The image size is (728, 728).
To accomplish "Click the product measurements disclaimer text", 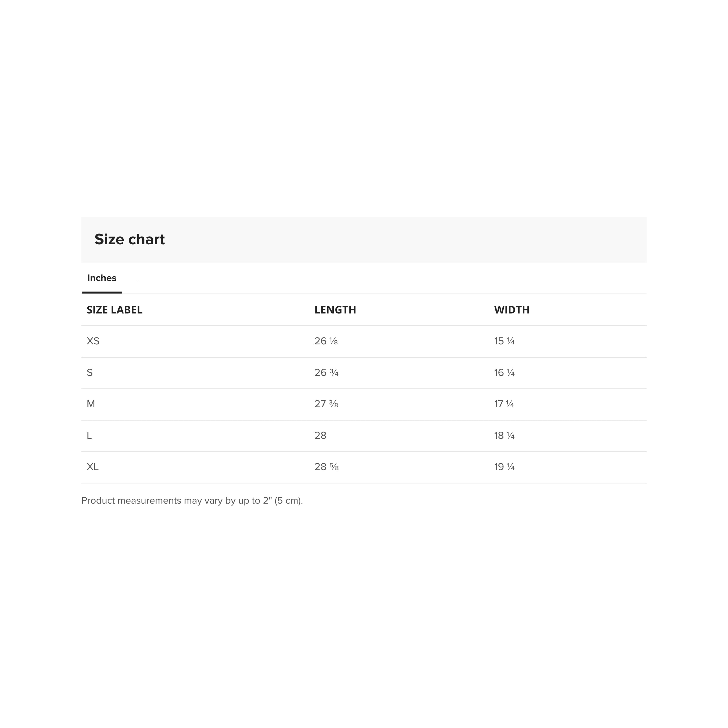I will click(192, 501).
